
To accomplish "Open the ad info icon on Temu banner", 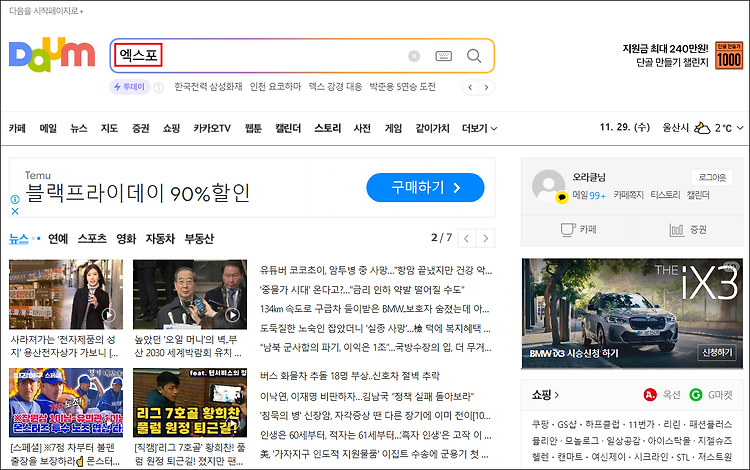I will pos(15,199).
